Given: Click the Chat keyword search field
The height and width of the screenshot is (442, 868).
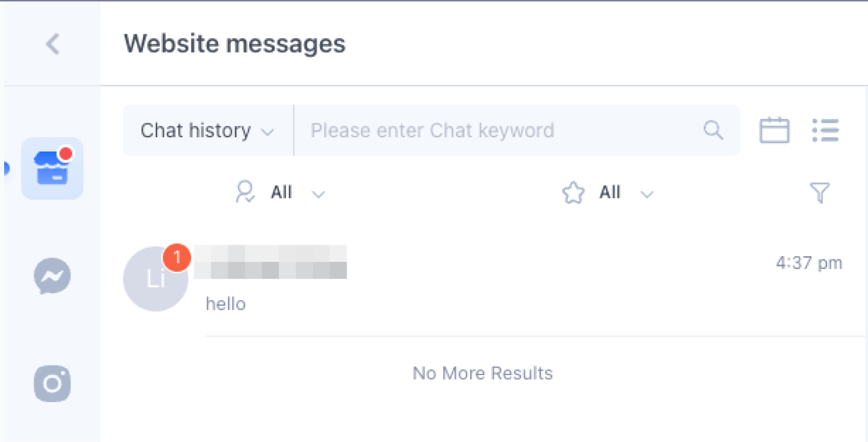Looking at the screenshot, I should (x=500, y=131).
